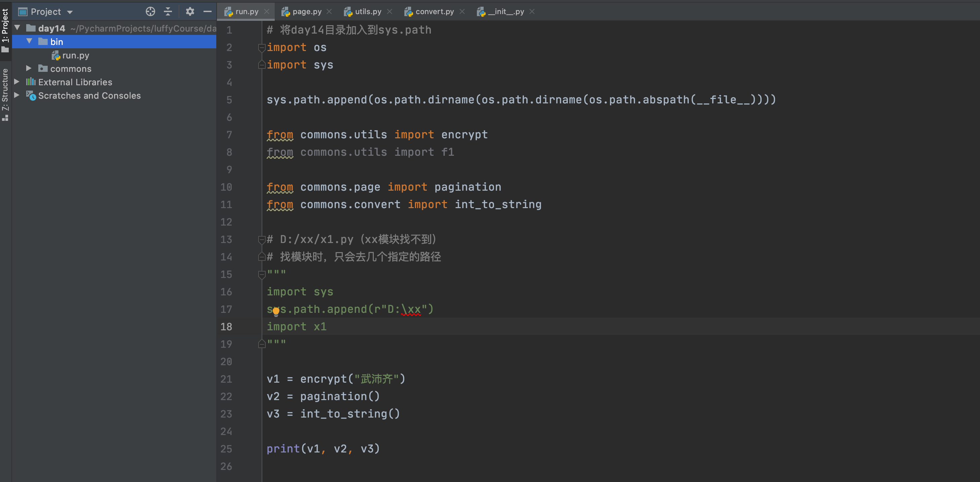
Task: Click the line 13 comment fold marker
Action: [x=261, y=239]
